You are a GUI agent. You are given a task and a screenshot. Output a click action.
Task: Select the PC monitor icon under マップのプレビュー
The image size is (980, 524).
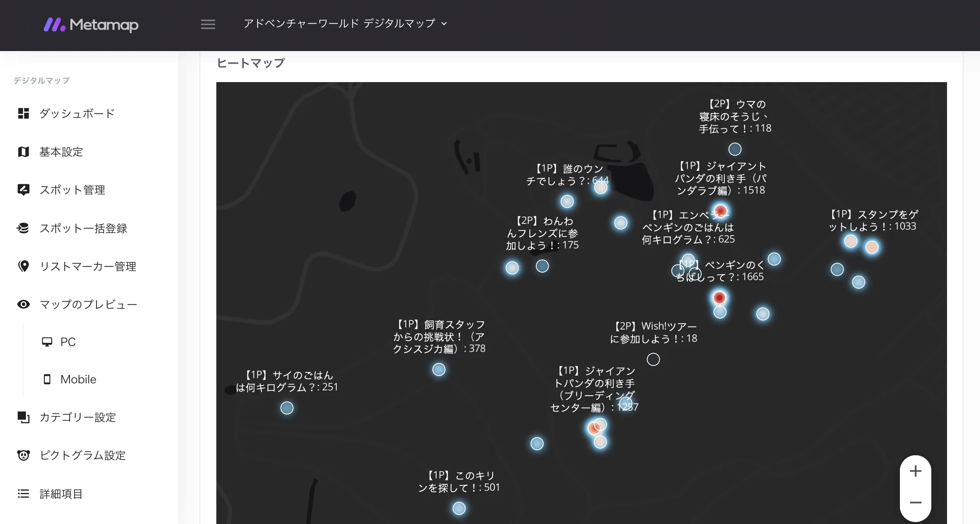(48, 341)
